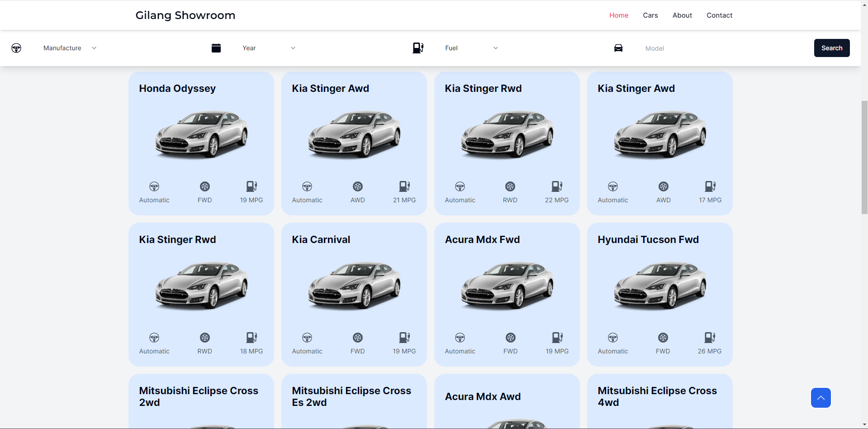
Task: Go to the Home page
Action: pos(619,15)
